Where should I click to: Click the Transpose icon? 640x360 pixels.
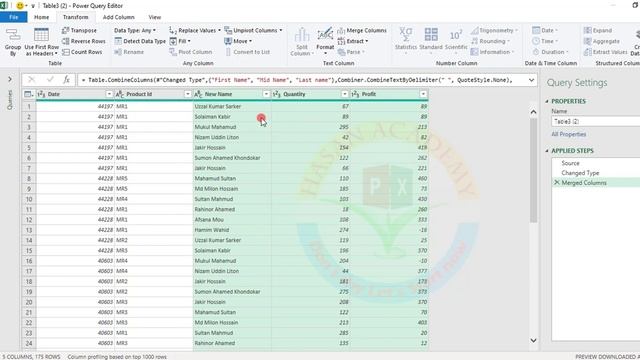point(65,31)
